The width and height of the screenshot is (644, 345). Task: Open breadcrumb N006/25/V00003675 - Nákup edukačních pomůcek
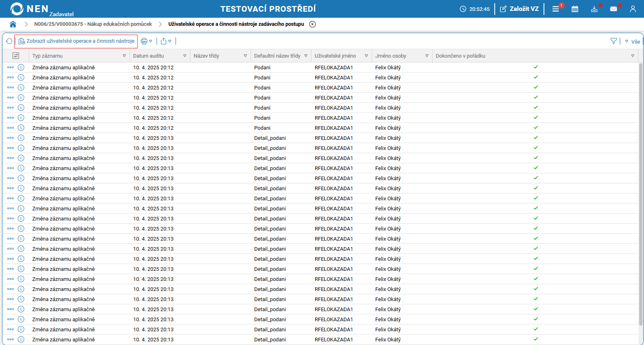[x=93, y=24]
